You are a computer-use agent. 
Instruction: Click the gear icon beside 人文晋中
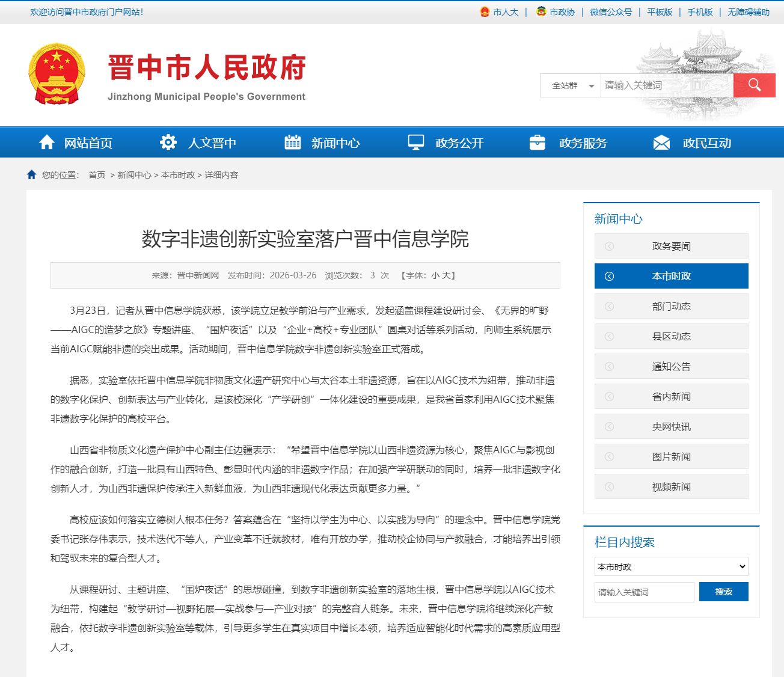click(x=168, y=142)
